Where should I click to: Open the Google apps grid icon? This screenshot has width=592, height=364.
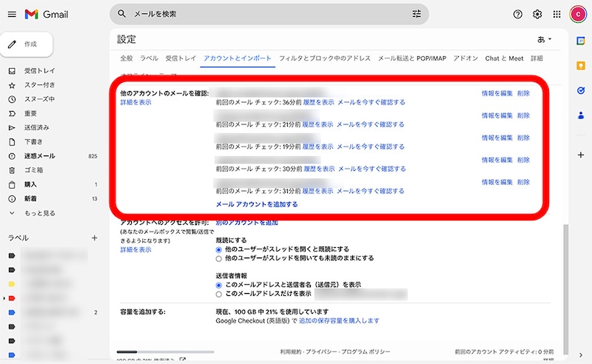[557, 14]
